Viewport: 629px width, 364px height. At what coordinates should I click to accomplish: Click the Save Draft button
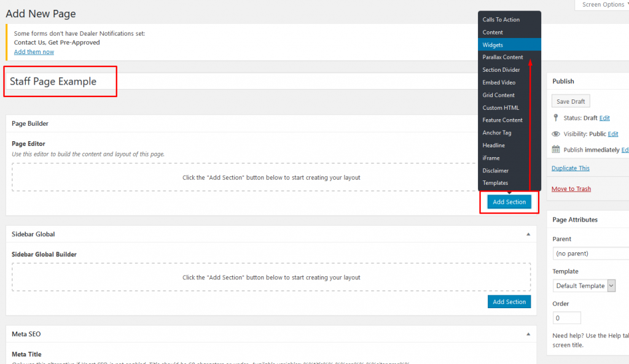point(571,101)
